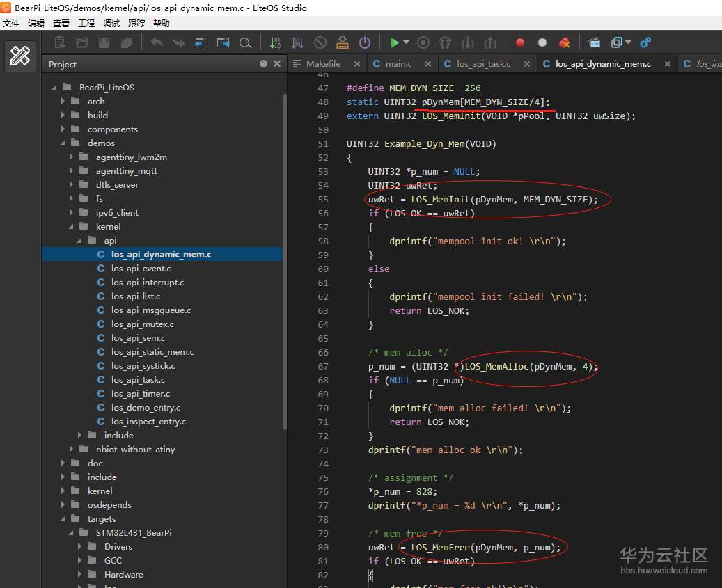This screenshot has height=588, width=722.
Task: Click the blue gears settings icon
Action: 645,42
